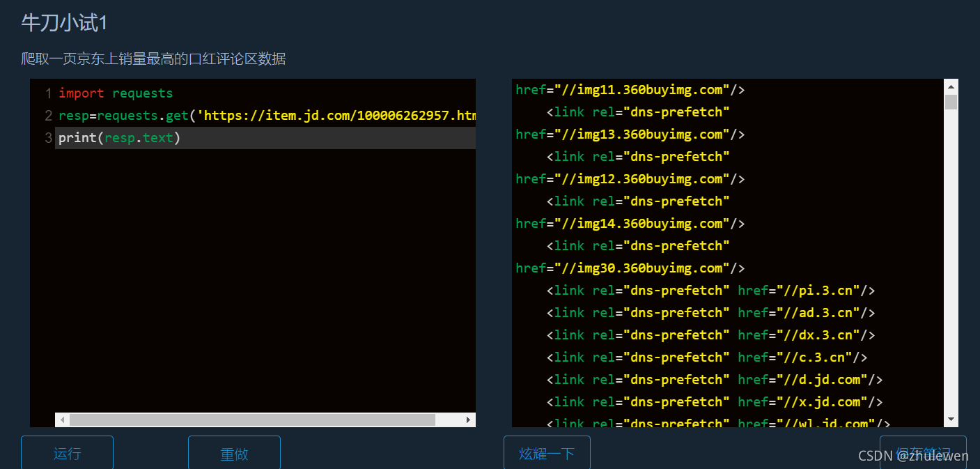Image resolution: width=980 pixels, height=469 pixels.
Task: Click output text href="//img30.360buyimg.com"
Action: [x=630, y=268]
